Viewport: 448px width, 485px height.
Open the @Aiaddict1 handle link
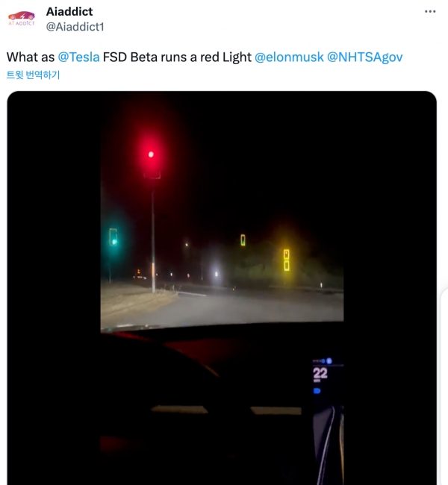75,27
